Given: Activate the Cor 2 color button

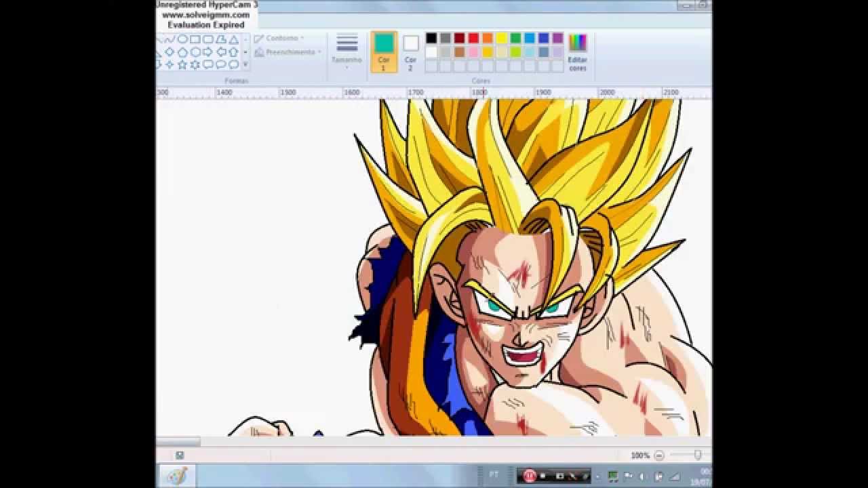Looking at the screenshot, I should click(x=410, y=52).
